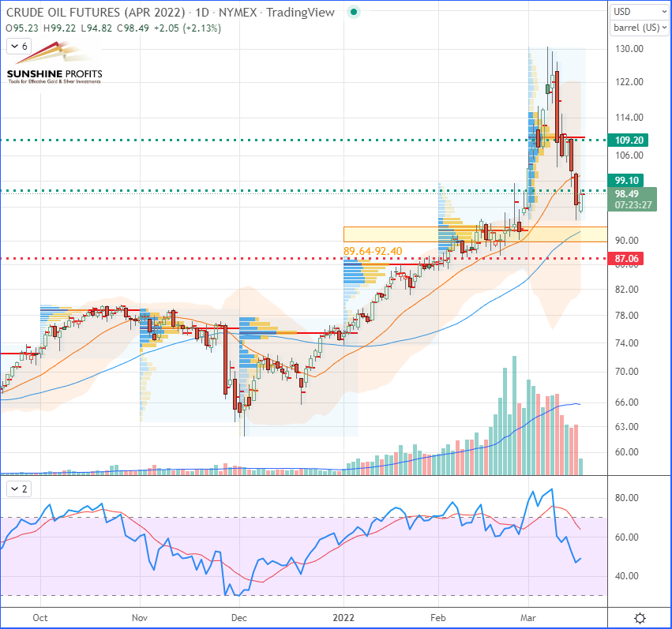Collapse the 6 indicators legend
The height and width of the screenshot is (629, 672).
[x=19, y=47]
